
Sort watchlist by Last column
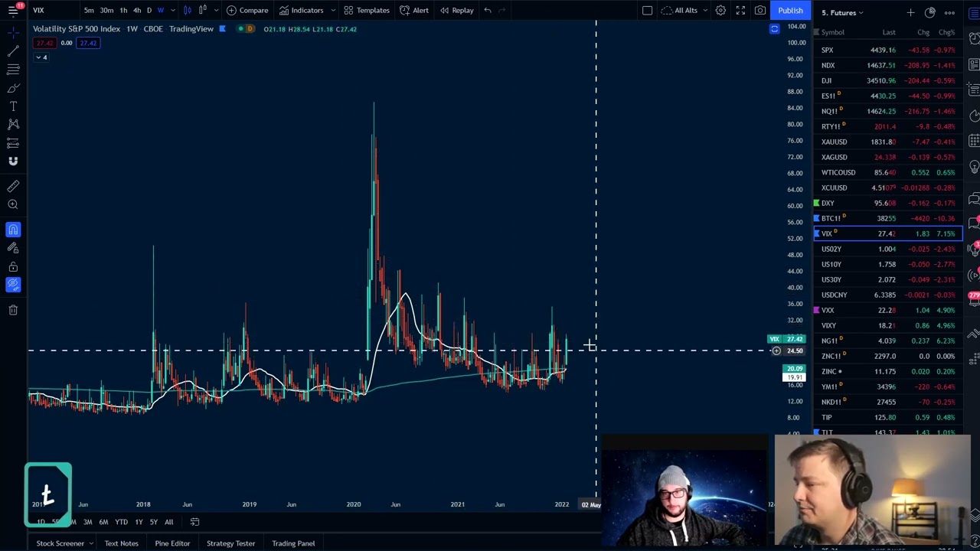889,32
